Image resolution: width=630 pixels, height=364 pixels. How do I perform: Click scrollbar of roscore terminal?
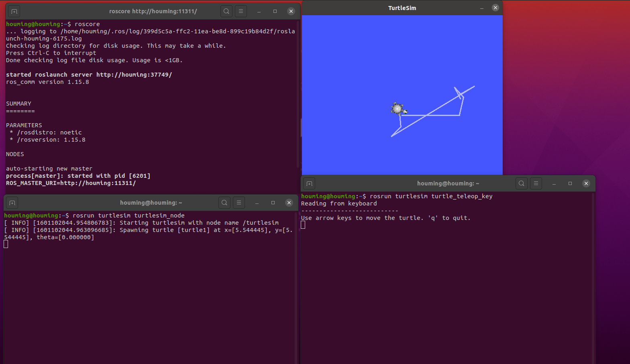[299, 94]
